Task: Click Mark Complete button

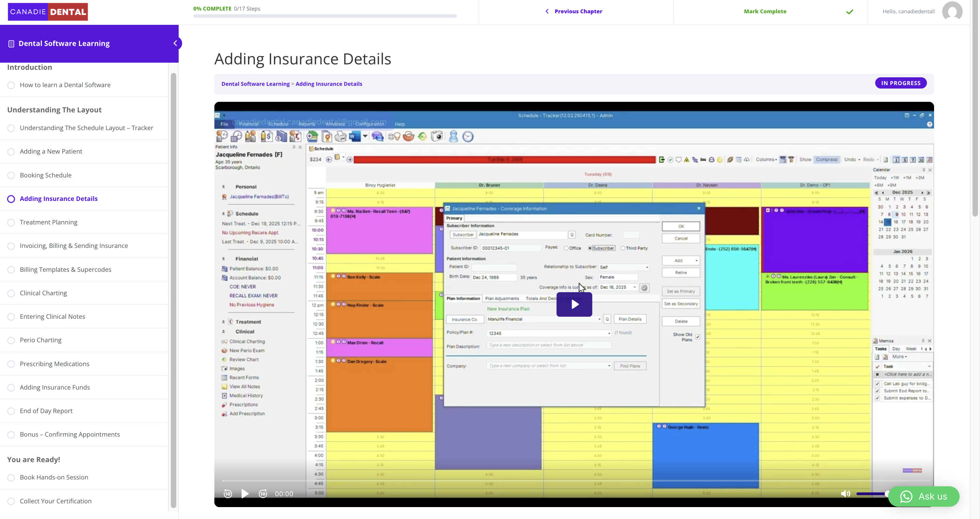Action: [765, 12]
